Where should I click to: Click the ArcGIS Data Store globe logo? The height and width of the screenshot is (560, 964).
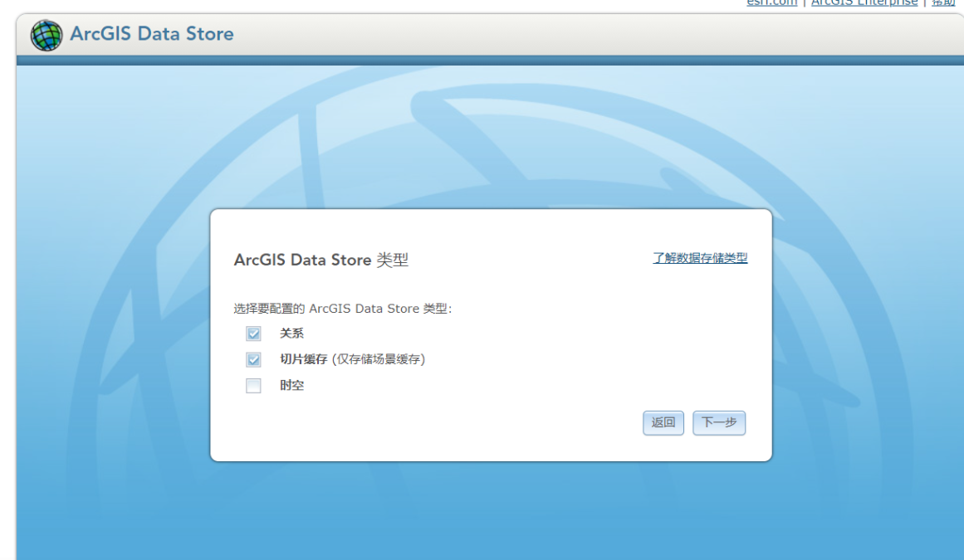(x=46, y=35)
